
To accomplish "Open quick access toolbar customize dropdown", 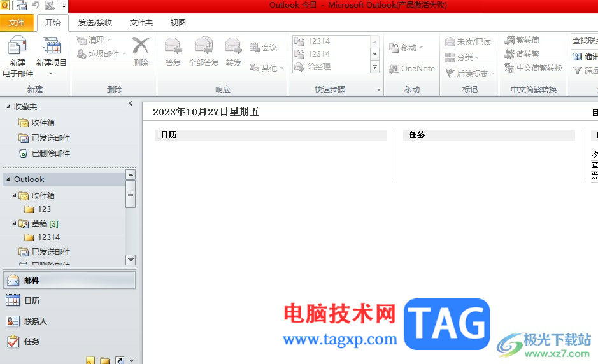I will (64, 6).
